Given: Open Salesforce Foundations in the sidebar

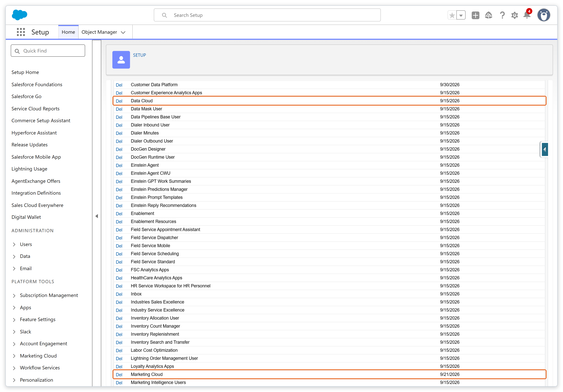Looking at the screenshot, I should tap(37, 84).
